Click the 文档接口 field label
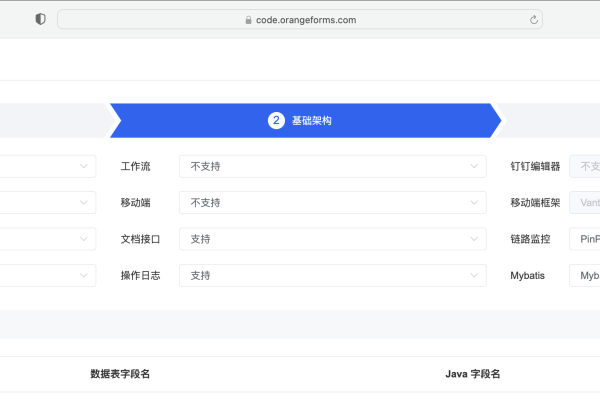600x400 pixels. [x=140, y=239]
